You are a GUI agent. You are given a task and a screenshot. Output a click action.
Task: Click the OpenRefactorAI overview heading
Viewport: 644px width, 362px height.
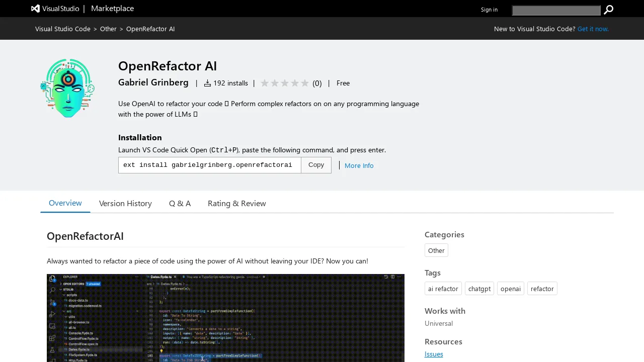(x=85, y=236)
